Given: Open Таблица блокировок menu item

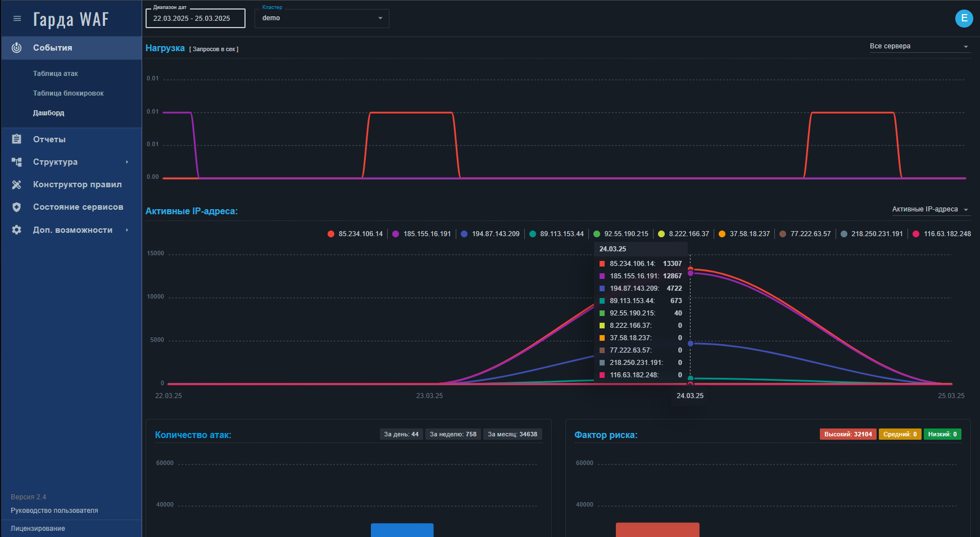Looking at the screenshot, I should tap(69, 93).
